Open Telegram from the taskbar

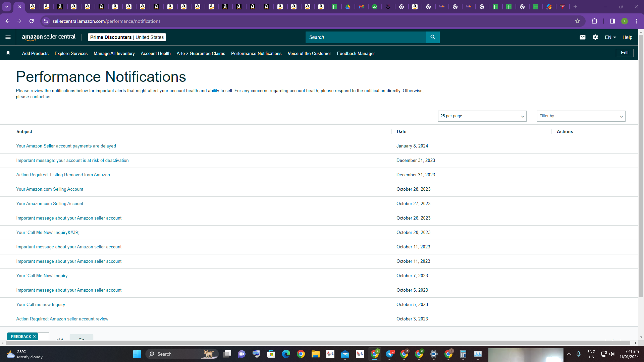[x=389, y=354]
